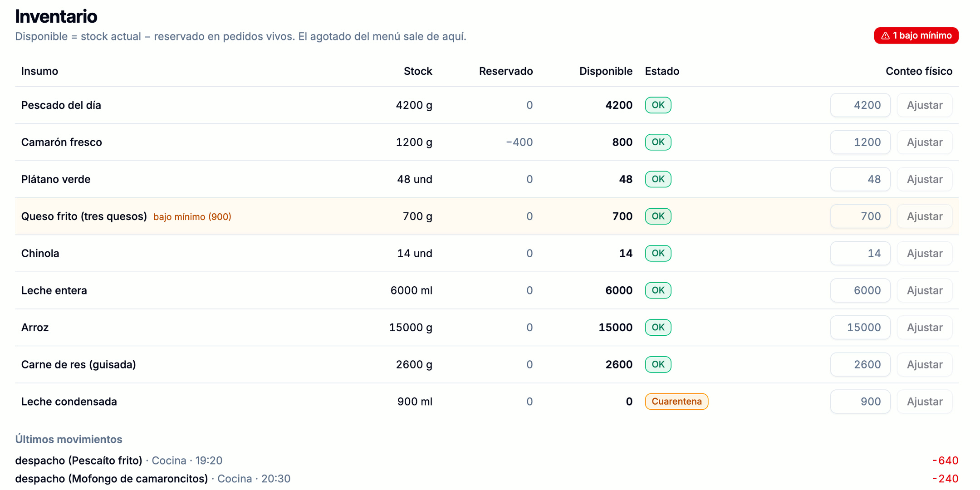Focus physical count field for Pescado del día
The image size is (980, 490).
[x=860, y=105]
